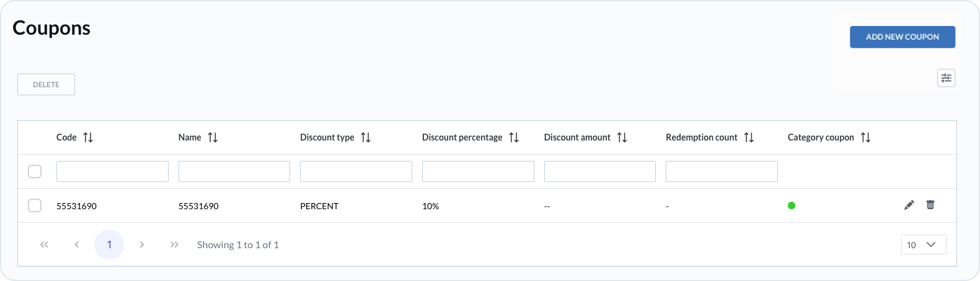The width and height of the screenshot is (980, 281).
Task: Sort by Category coupon column arrows
Action: pyautogui.click(x=865, y=137)
